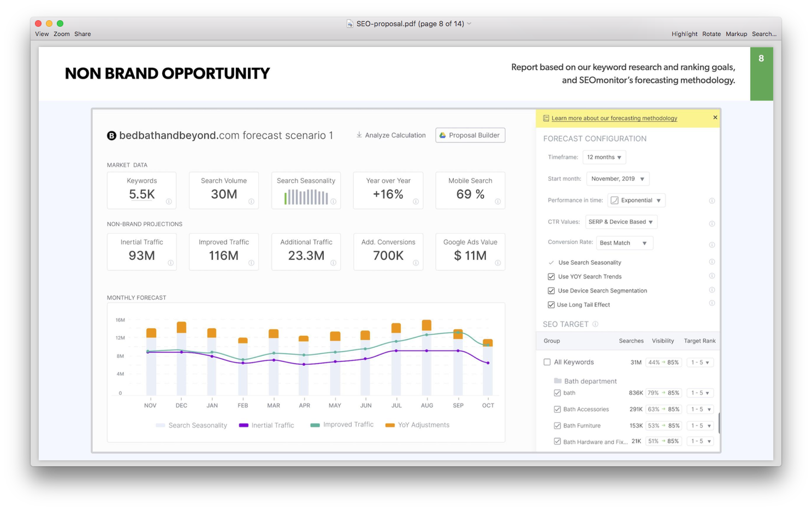Click the purple Inertial Traffic legend swatch

pyautogui.click(x=244, y=425)
